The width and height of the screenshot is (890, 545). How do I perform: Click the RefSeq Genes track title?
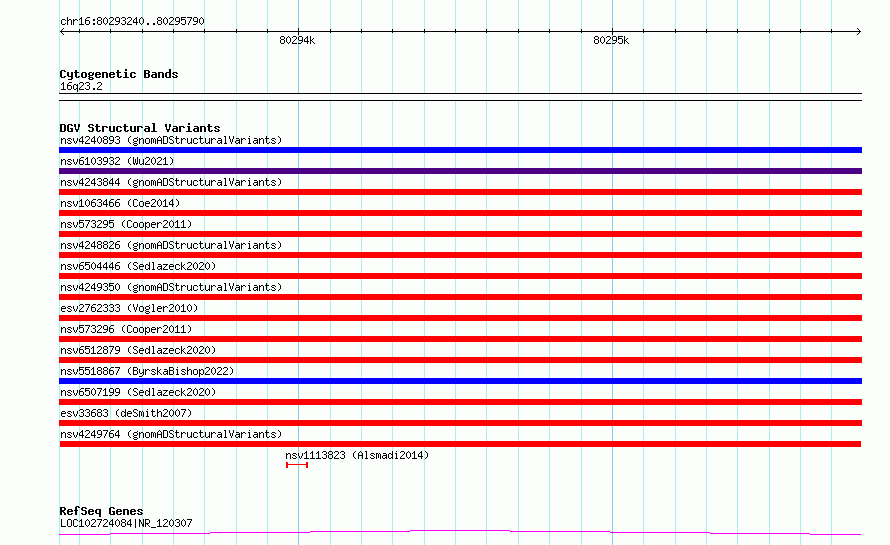[101, 511]
